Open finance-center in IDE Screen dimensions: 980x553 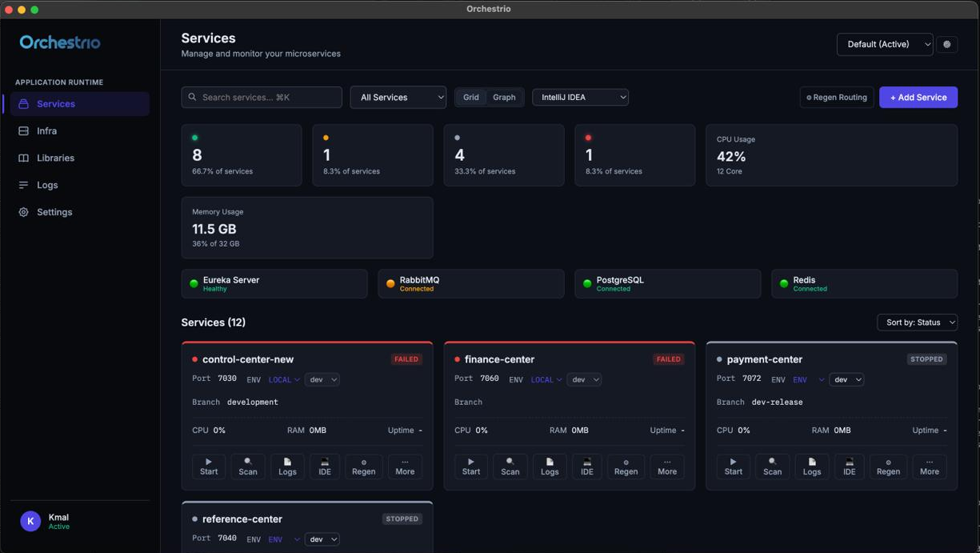587,467
